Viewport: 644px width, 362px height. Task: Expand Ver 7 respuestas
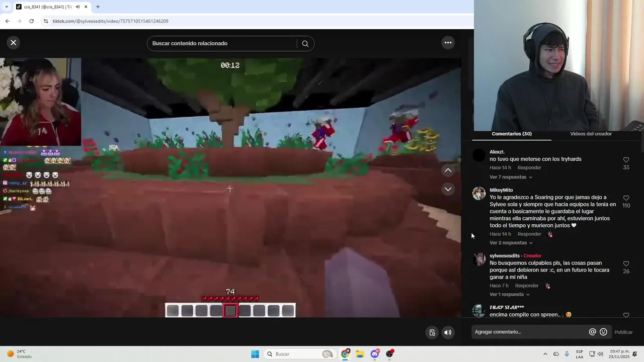pyautogui.click(x=511, y=177)
